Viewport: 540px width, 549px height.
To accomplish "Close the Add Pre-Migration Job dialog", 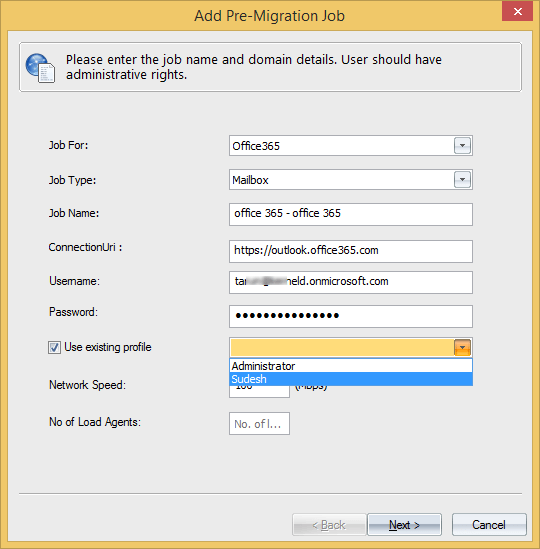I will pos(518,12).
